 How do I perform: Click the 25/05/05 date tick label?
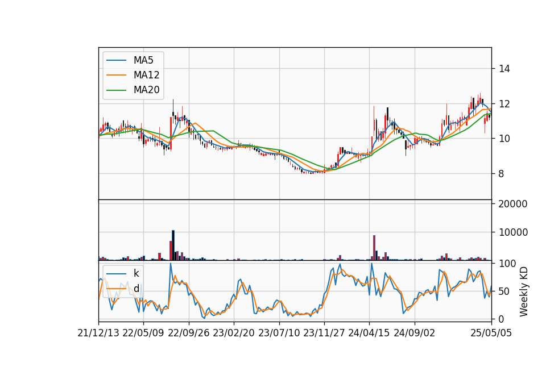[x=491, y=333]
